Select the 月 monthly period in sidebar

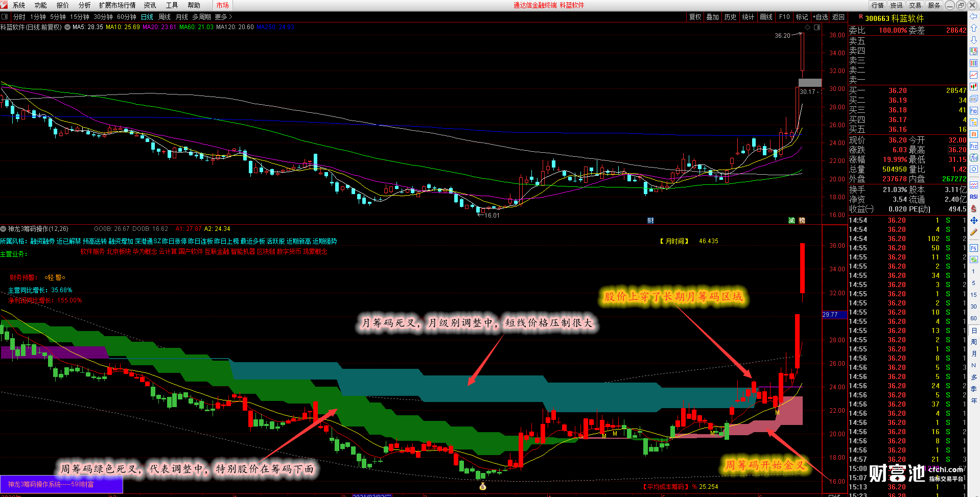pos(973,353)
